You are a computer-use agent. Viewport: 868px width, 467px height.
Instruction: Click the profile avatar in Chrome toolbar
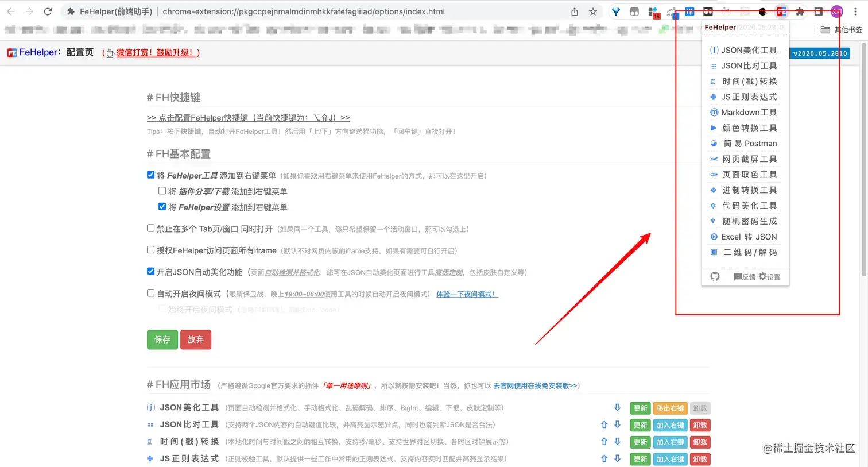point(837,11)
